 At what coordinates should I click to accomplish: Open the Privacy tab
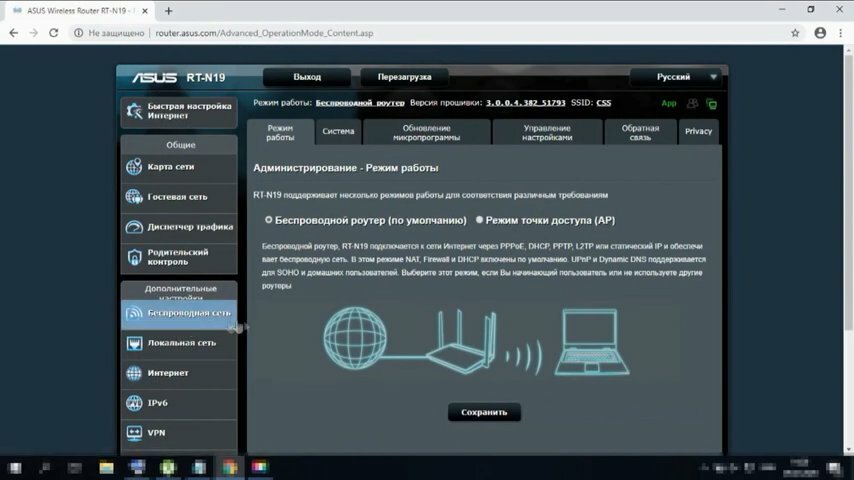[698, 132]
